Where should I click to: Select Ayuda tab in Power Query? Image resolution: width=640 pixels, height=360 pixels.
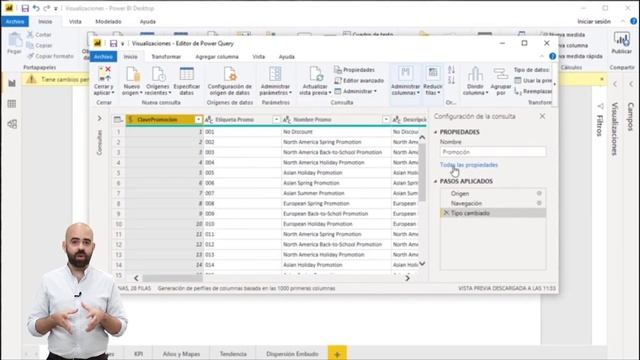(287, 57)
